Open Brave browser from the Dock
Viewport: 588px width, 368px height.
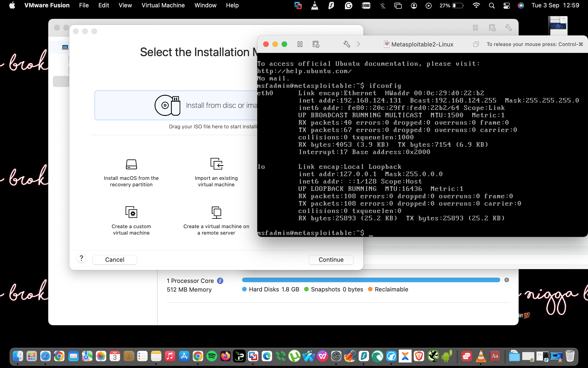coord(419,356)
